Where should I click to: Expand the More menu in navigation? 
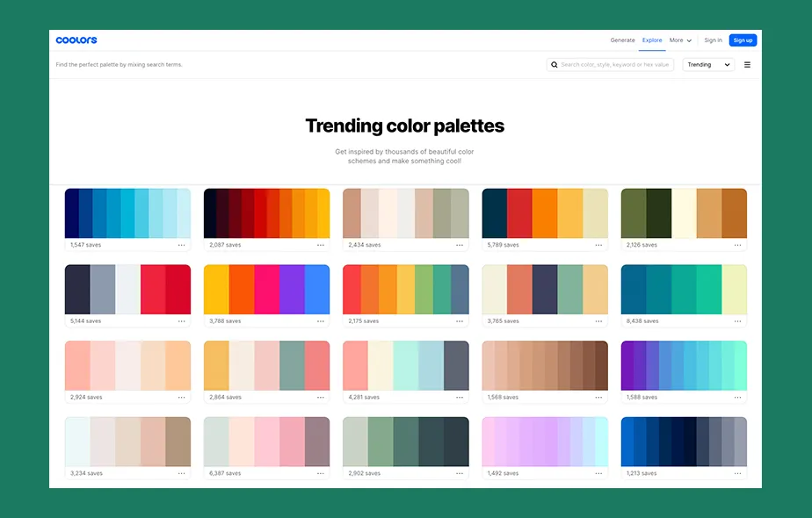pos(680,40)
